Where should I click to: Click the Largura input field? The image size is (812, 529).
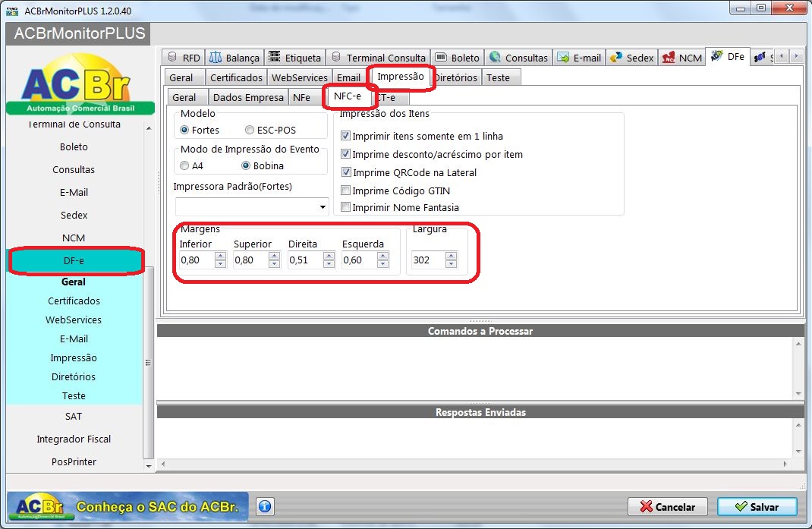click(428, 260)
